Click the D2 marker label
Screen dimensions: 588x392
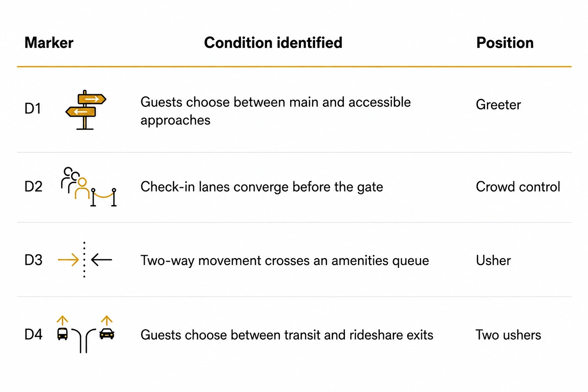click(33, 187)
